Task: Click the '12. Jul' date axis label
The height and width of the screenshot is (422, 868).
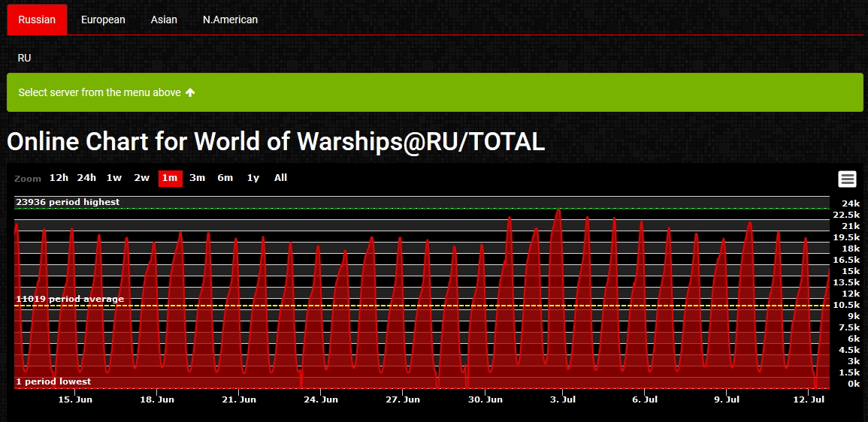Action: click(809, 399)
